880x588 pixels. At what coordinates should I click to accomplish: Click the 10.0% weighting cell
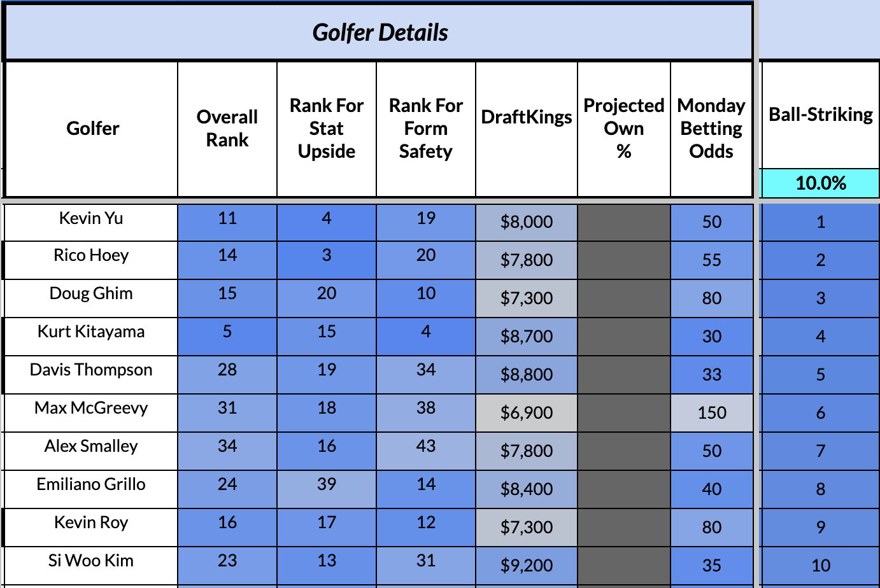[x=821, y=183]
